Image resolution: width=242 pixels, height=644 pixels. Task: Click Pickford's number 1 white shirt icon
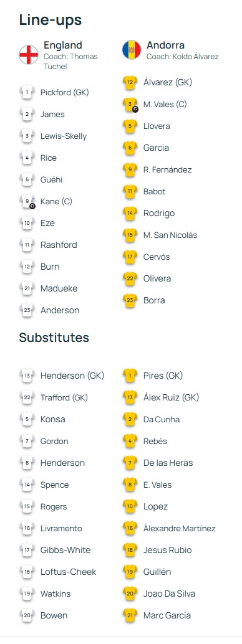(x=27, y=92)
